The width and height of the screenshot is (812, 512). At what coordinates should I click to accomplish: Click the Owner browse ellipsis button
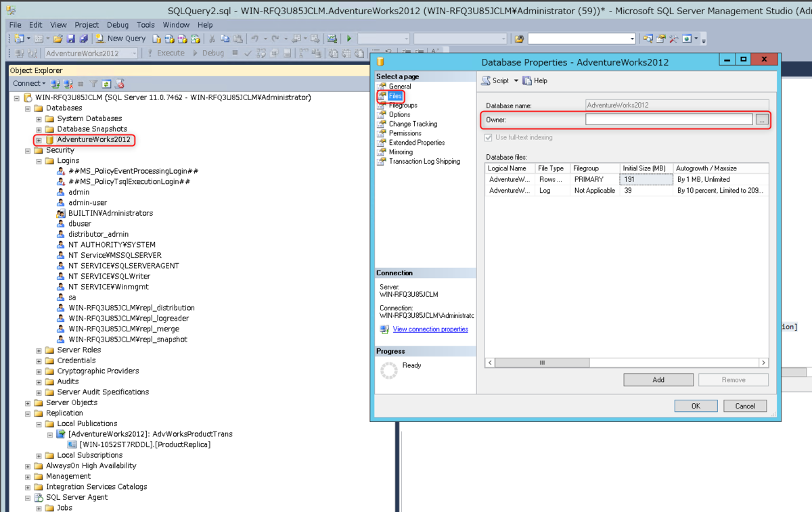click(762, 120)
